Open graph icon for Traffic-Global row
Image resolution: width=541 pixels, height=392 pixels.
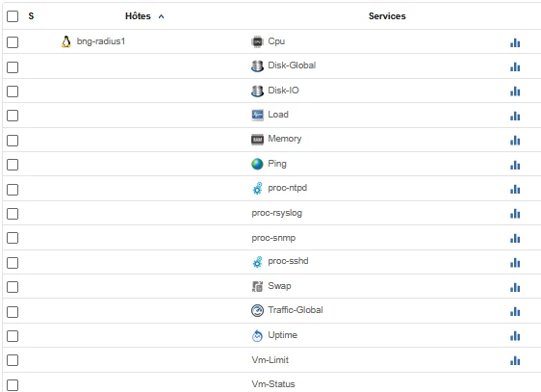[x=515, y=312]
